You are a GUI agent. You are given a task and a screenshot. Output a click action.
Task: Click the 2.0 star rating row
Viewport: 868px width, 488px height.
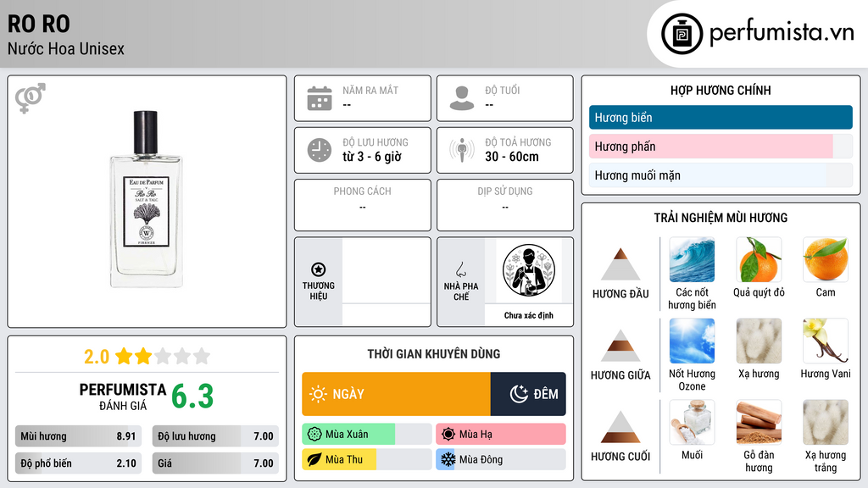point(147,357)
